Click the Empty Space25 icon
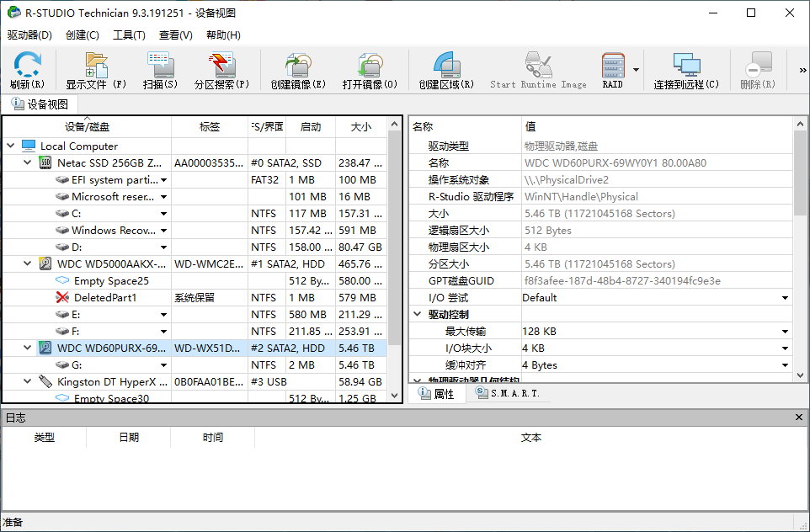 pos(62,280)
